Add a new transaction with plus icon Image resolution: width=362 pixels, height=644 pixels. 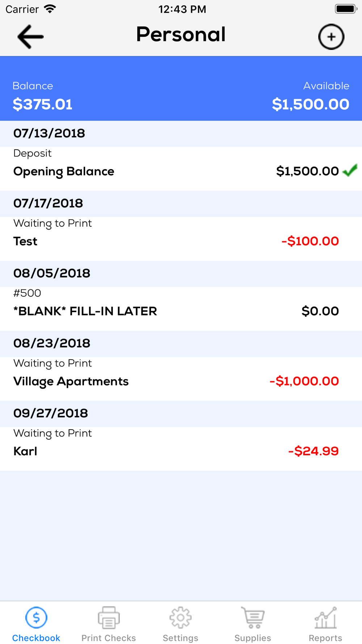coord(331,37)
